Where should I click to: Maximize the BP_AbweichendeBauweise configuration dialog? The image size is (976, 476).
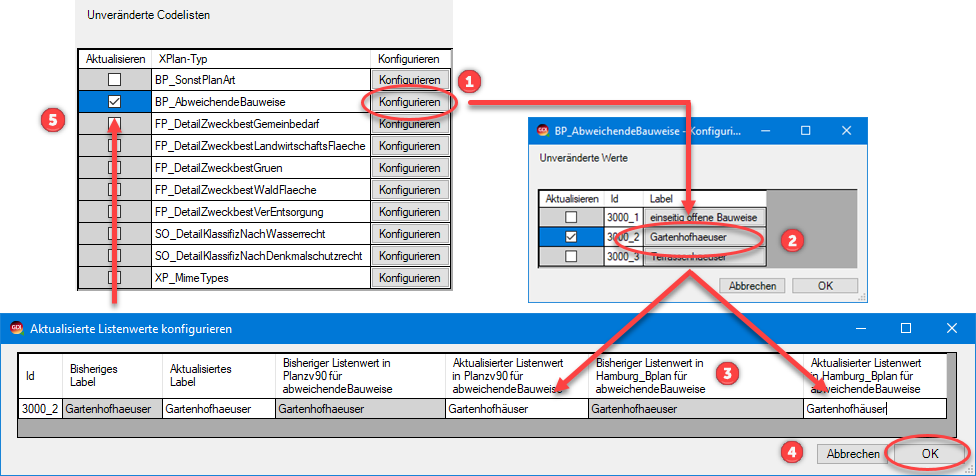click(805, 130)
